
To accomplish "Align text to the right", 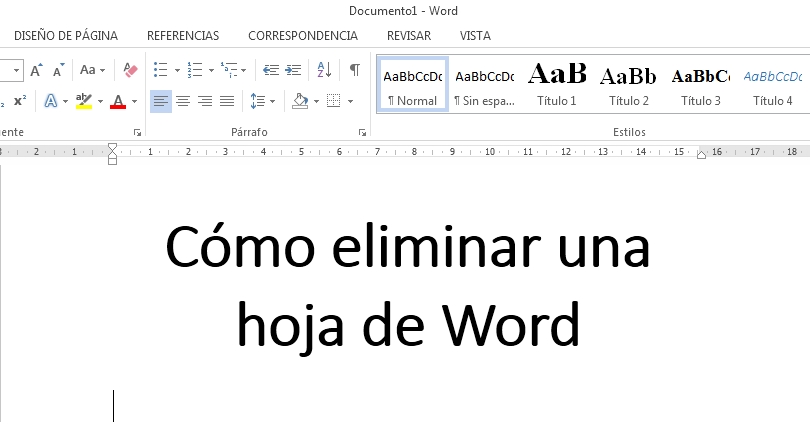I will click(x=205, y=101).
